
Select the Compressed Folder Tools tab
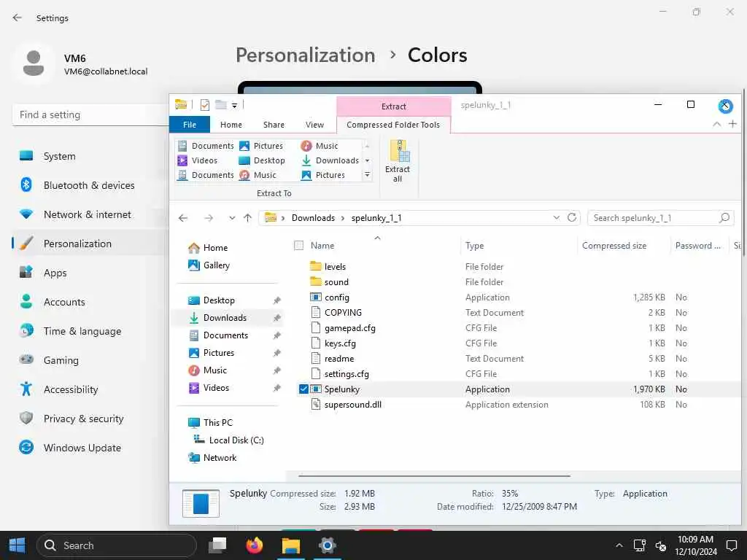[x=393, y=124]
